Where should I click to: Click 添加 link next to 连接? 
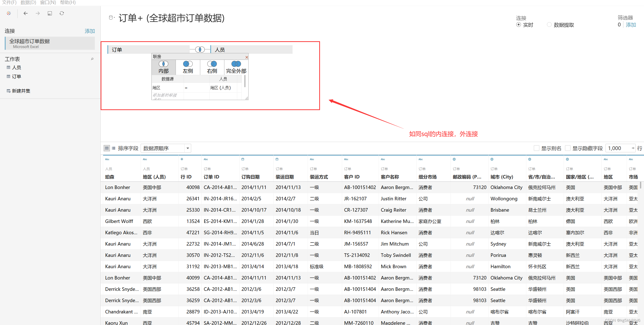[90, 31]
